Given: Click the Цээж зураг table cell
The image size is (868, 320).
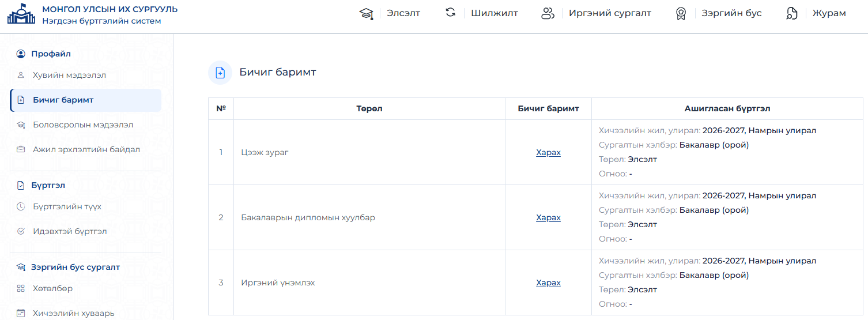Looking at the screenshot, I should click(369, 152).
